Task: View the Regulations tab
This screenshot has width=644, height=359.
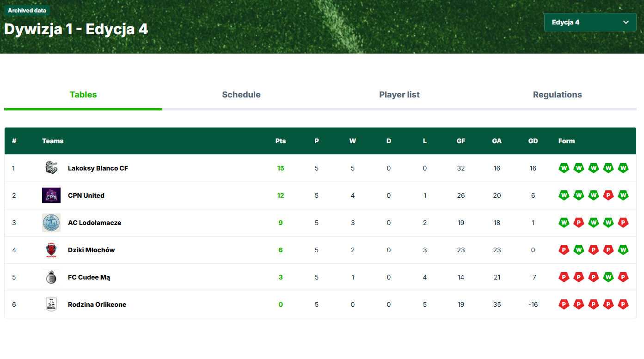Action: pos(558,95)
